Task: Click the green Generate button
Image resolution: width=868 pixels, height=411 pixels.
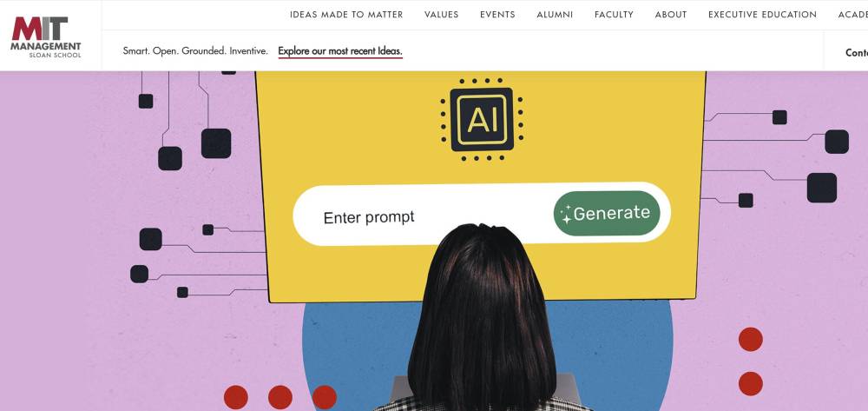Action: (607, 213)
